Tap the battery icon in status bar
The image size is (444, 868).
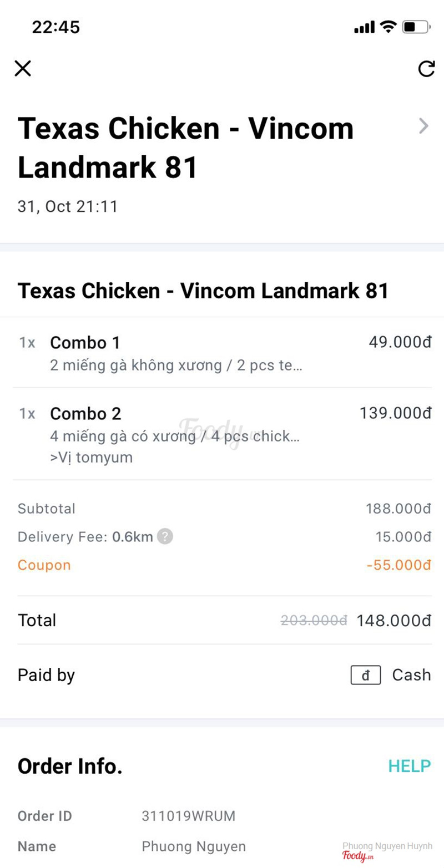pos(416,27)
